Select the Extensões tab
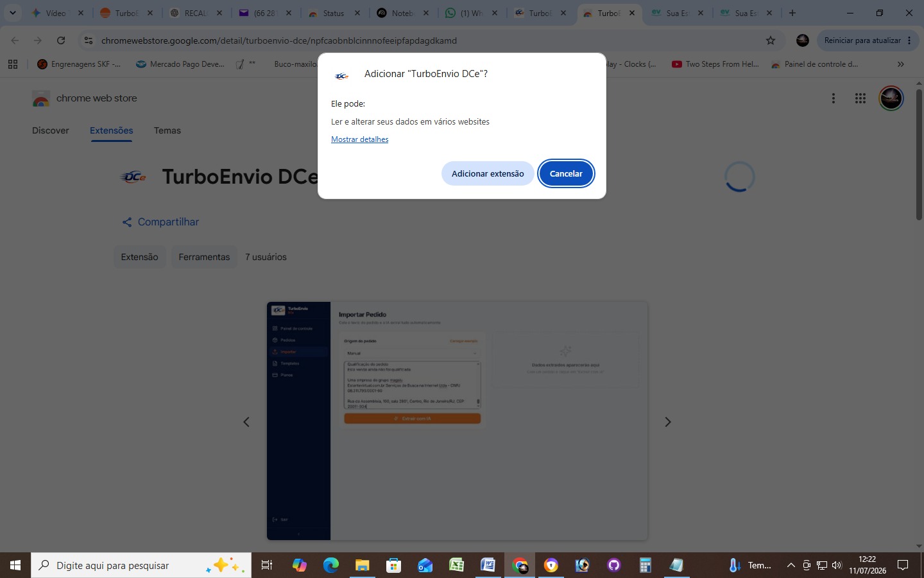This screenshot has width=924, height=578. pos(112,130)
